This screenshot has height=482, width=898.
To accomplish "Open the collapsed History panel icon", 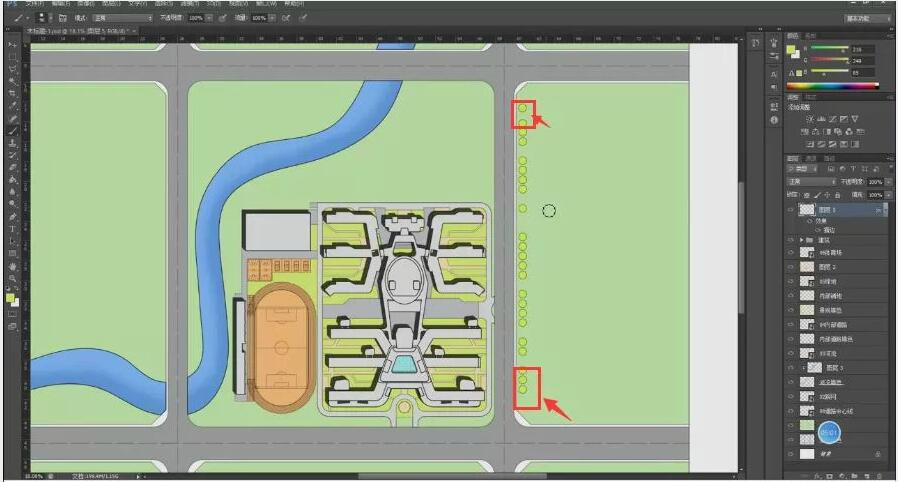I will tap(755, 44).
